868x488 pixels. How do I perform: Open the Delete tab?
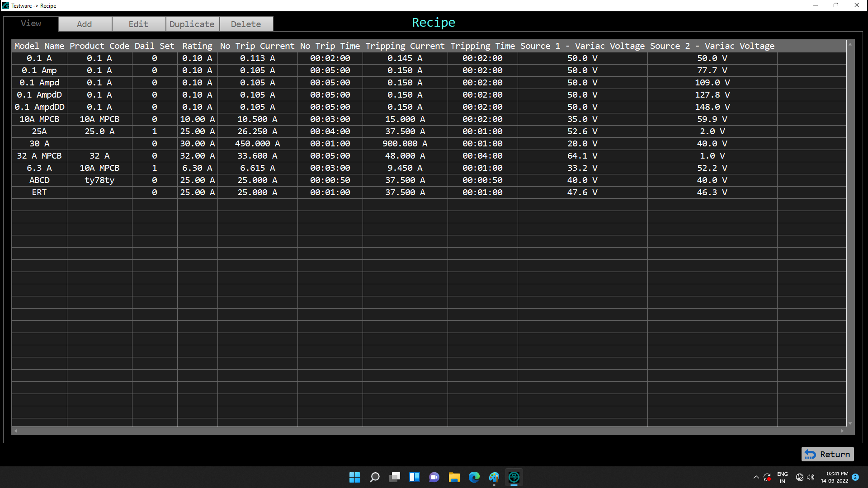(x=246, y=24)
